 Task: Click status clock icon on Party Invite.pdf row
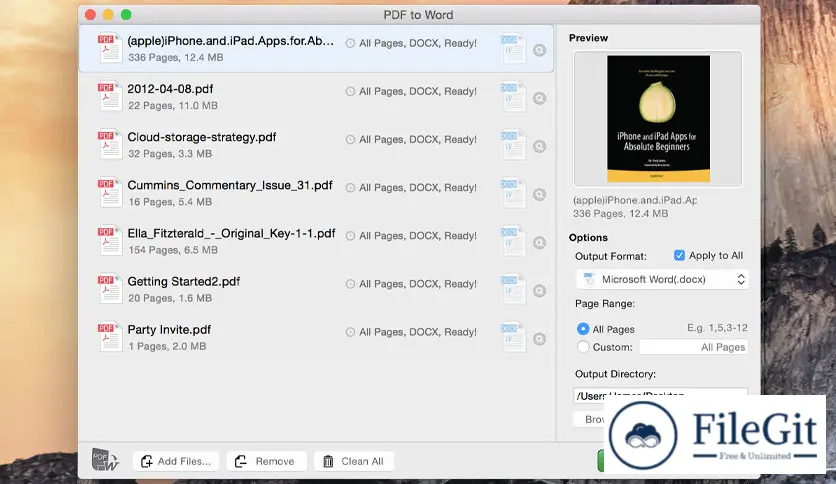350,332
